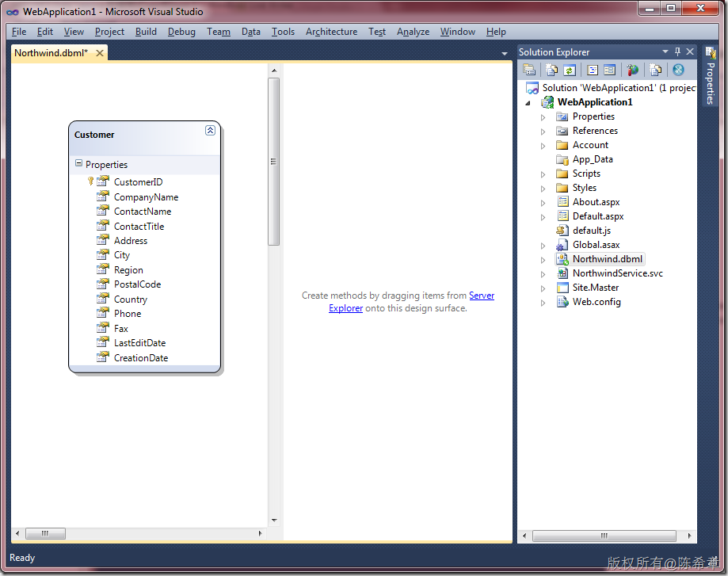Click the designer horizontal scrollbar thumb

click(45, 533)
